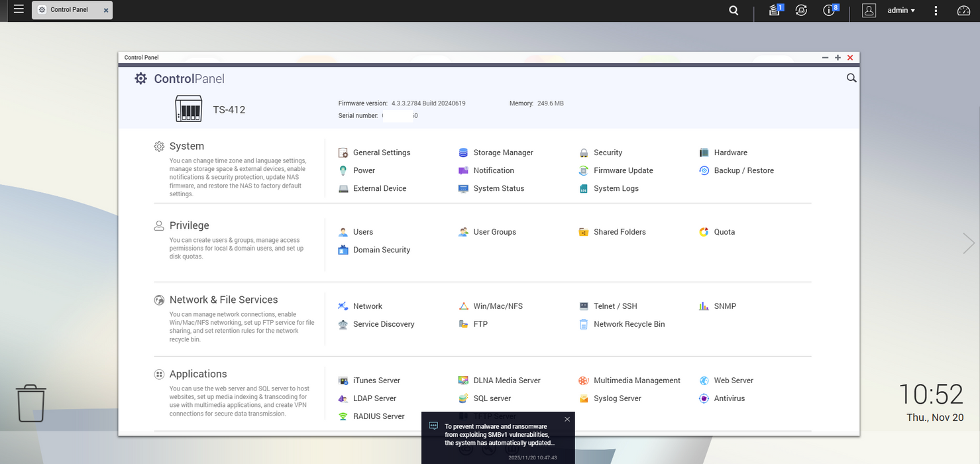
Task: Open the Shared Folders icon
Action: coord(584,232)
